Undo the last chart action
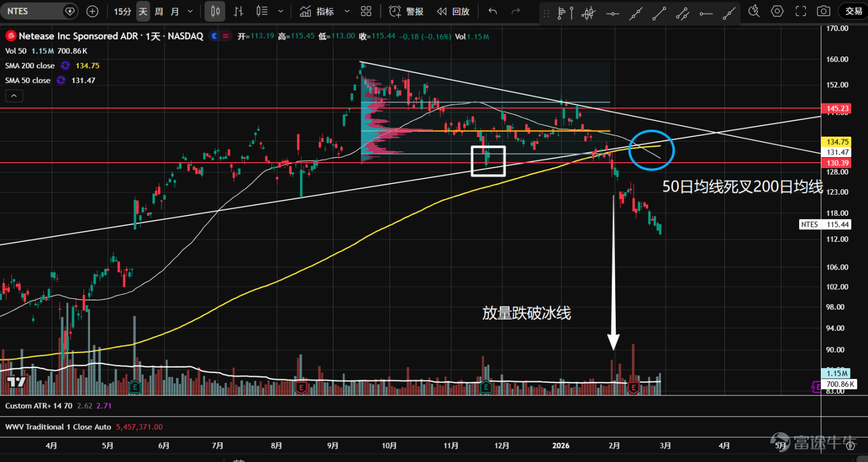This screenshot has height=462, width=868. point(493,11)
